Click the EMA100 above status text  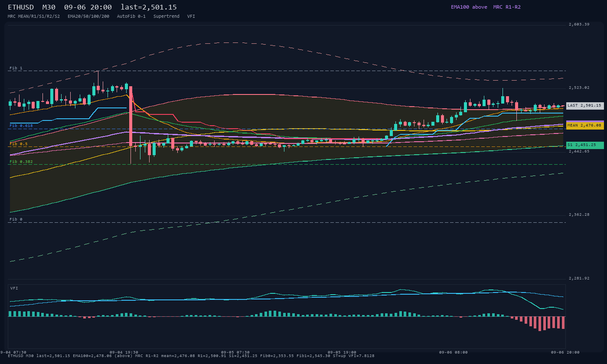point(469,7)
